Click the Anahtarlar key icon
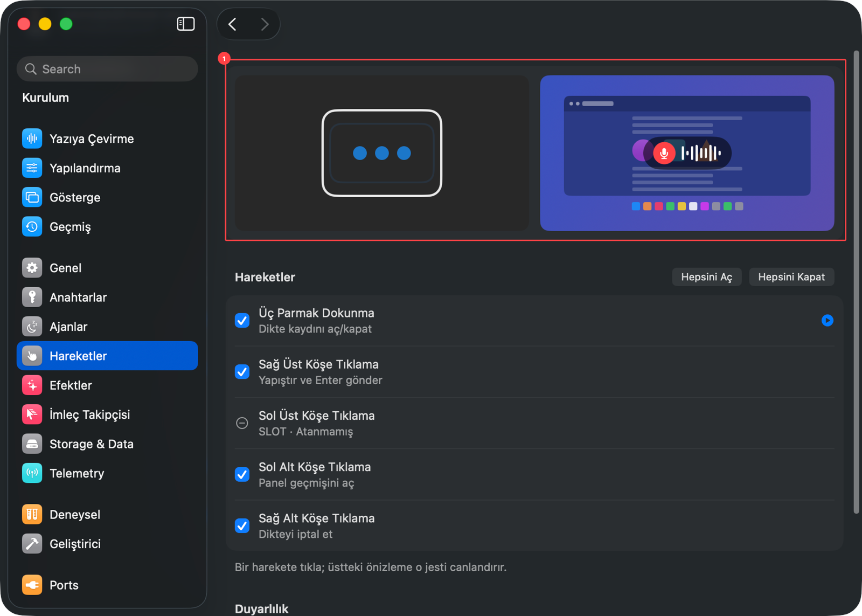Viewport: 862px width, 616px height. click(x=32, y=297)
